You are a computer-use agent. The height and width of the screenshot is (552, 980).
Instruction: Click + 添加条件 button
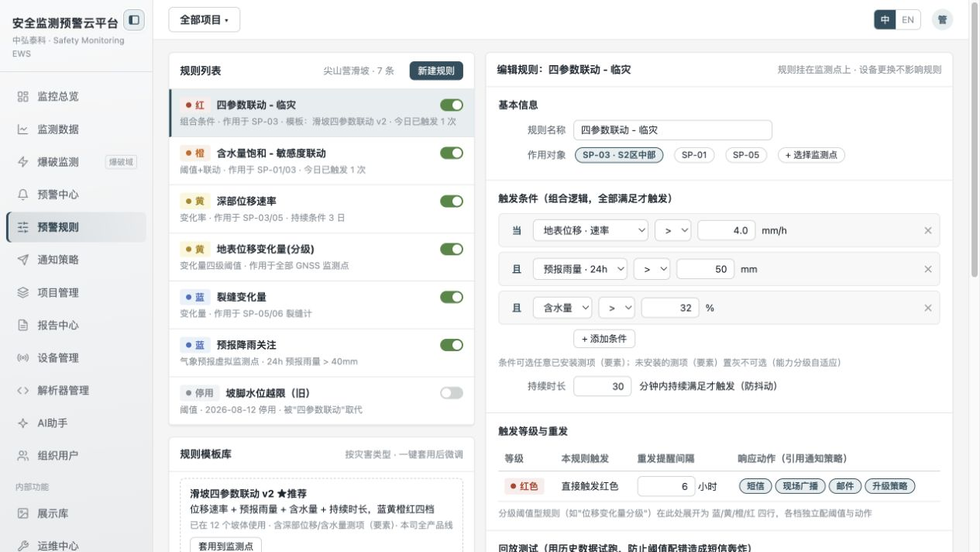pos(604,339)
